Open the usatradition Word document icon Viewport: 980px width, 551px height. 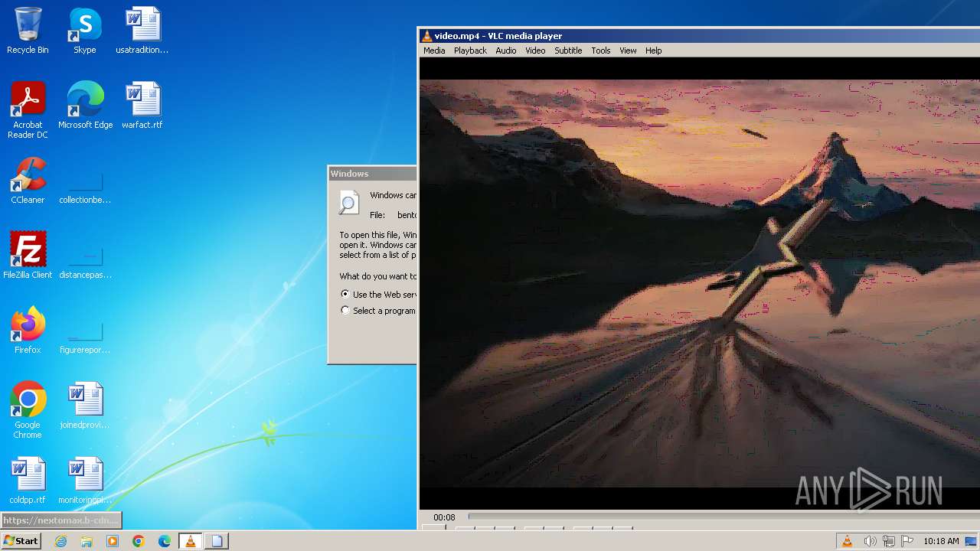142,31
